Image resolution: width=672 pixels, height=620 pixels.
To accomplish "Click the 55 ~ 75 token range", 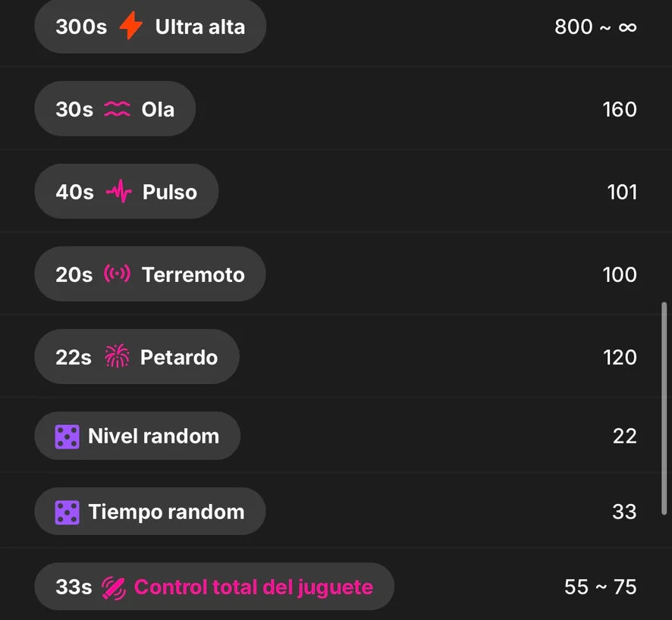I will point(600,587).
